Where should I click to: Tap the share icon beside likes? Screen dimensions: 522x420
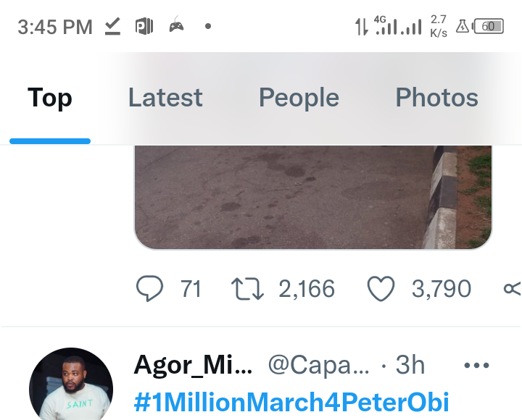(513, 289)
